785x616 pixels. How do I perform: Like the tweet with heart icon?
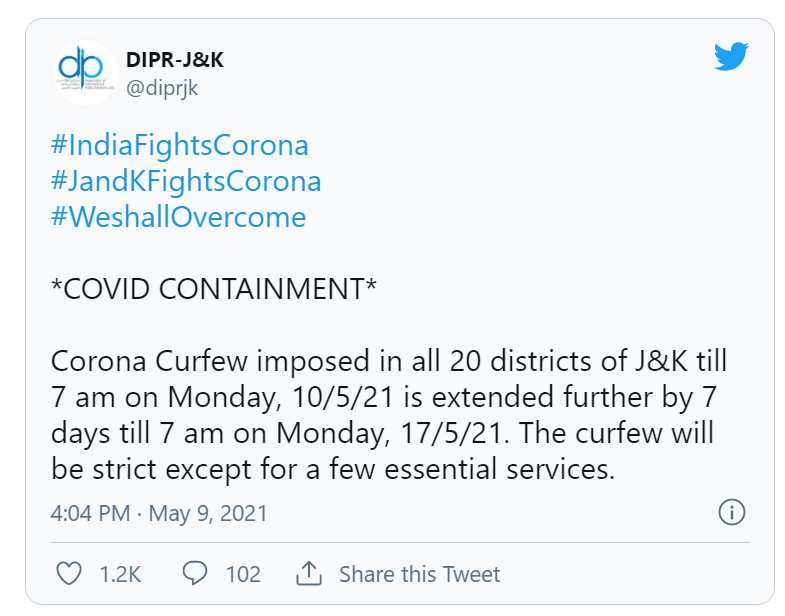point(69,573)
